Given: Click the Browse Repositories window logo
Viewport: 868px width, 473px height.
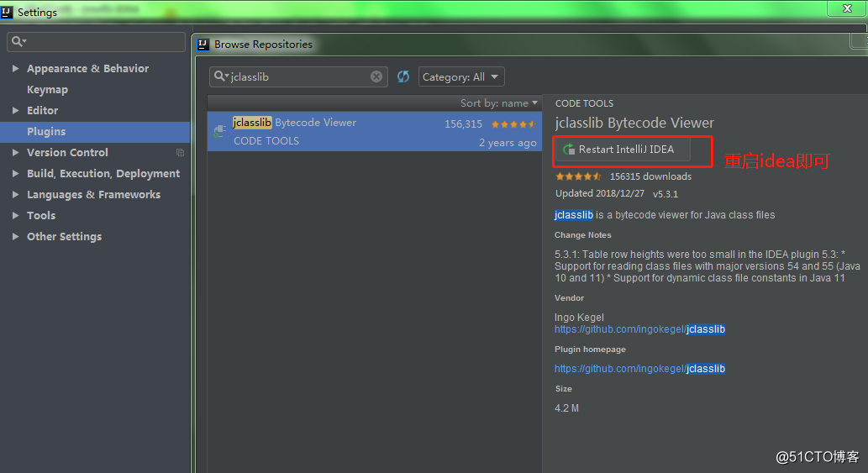Looking at the screenshot, I should (203, 45).
